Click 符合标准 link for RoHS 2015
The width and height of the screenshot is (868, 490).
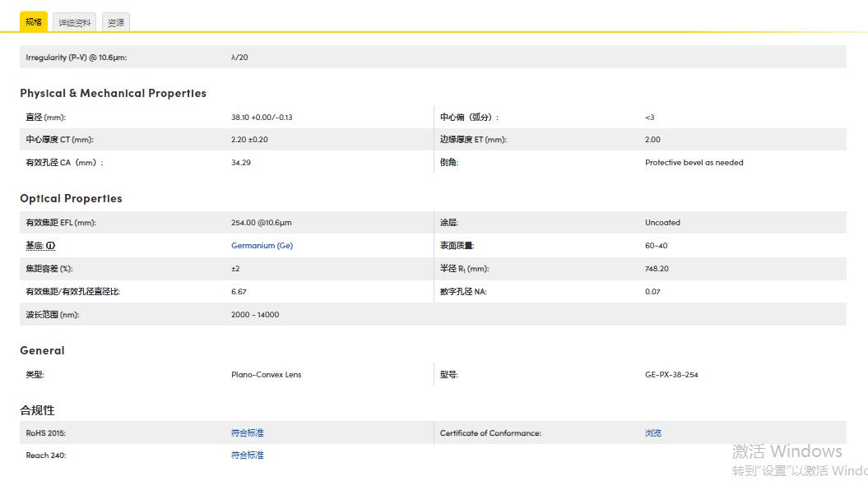point(248,433)
